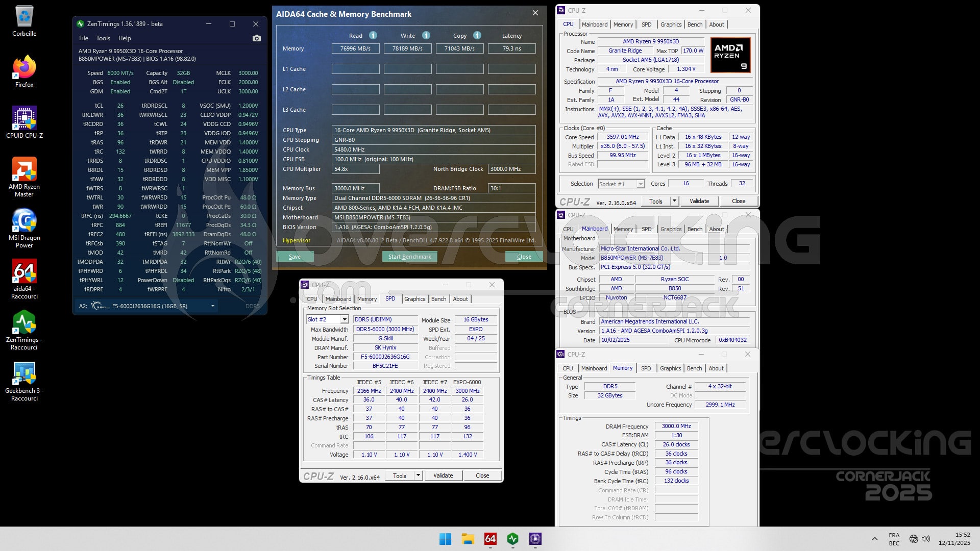The width and height of the screenshot is (980, 551).
Task: Select the MSI Dragon Power desktop icon
Action: pyautogui.click(x=24, y=228)
